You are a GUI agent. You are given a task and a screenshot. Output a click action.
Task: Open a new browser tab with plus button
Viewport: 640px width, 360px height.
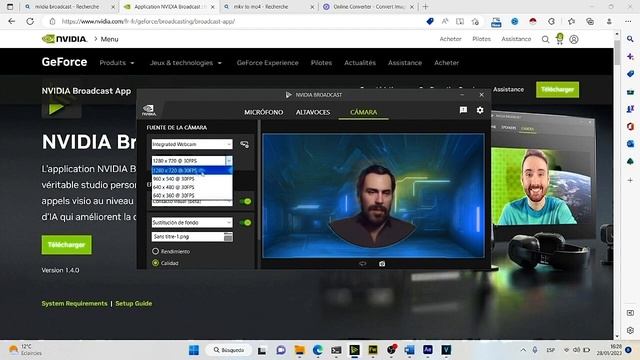(x=425, y=7)
